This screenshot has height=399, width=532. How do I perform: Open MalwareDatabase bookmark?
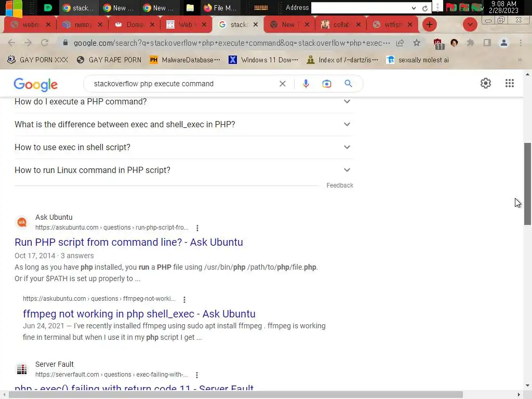(x=185, y=60)
